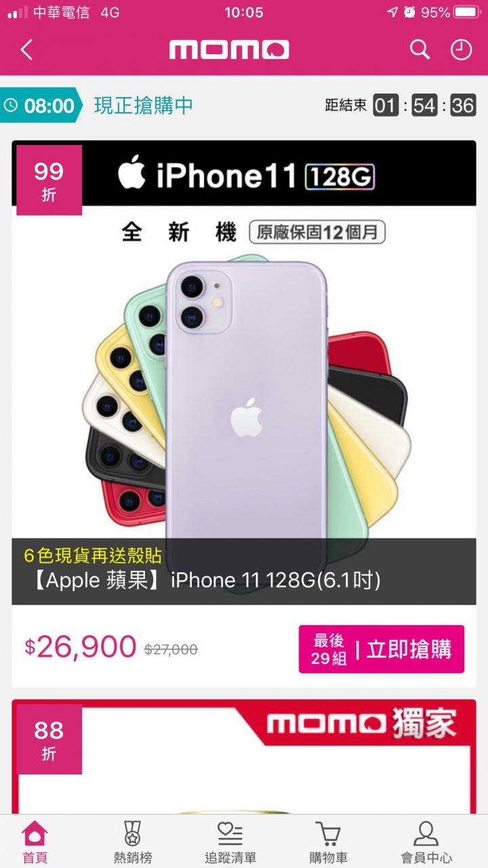
Task: Tap the battery indicator in status bar
Action: coord(466,12)
